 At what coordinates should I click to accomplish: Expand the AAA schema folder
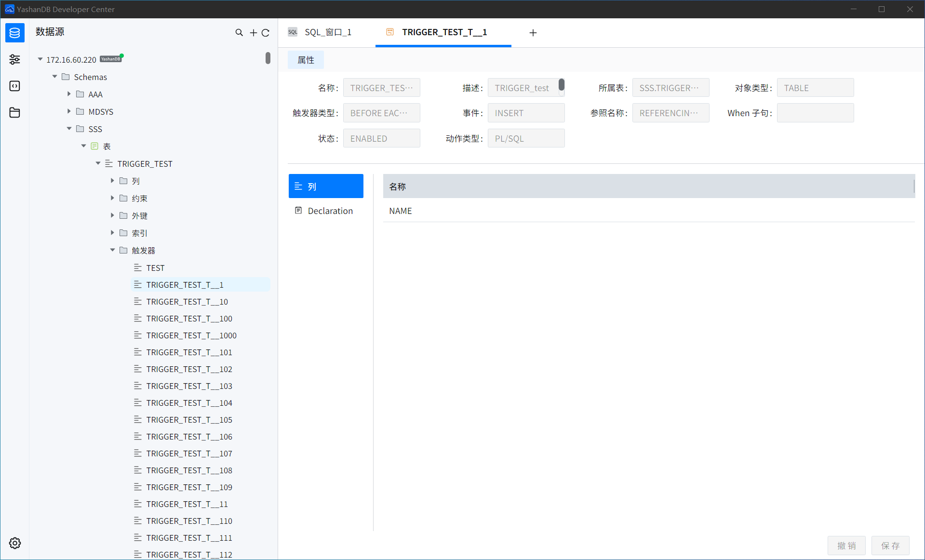[69, 94]
